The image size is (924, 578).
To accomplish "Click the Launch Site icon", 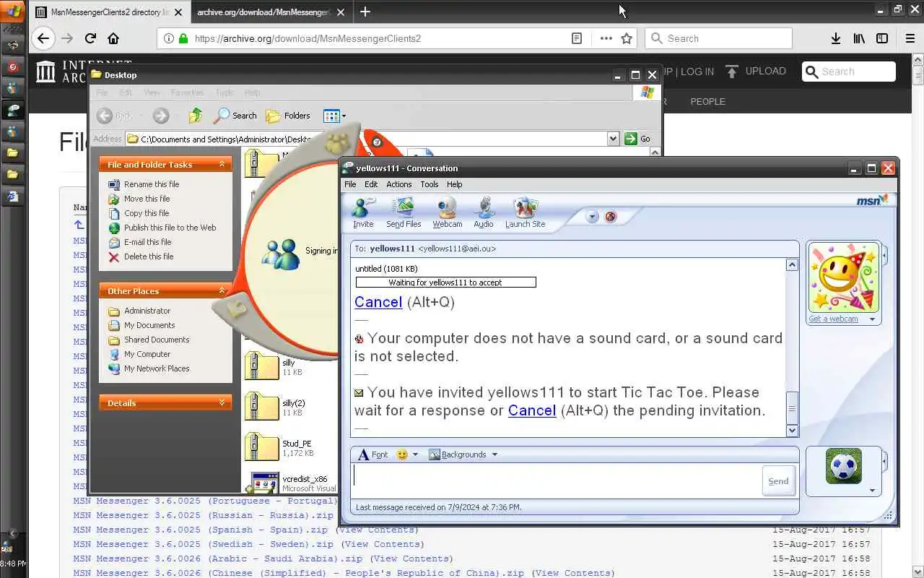I will (526, 212).
